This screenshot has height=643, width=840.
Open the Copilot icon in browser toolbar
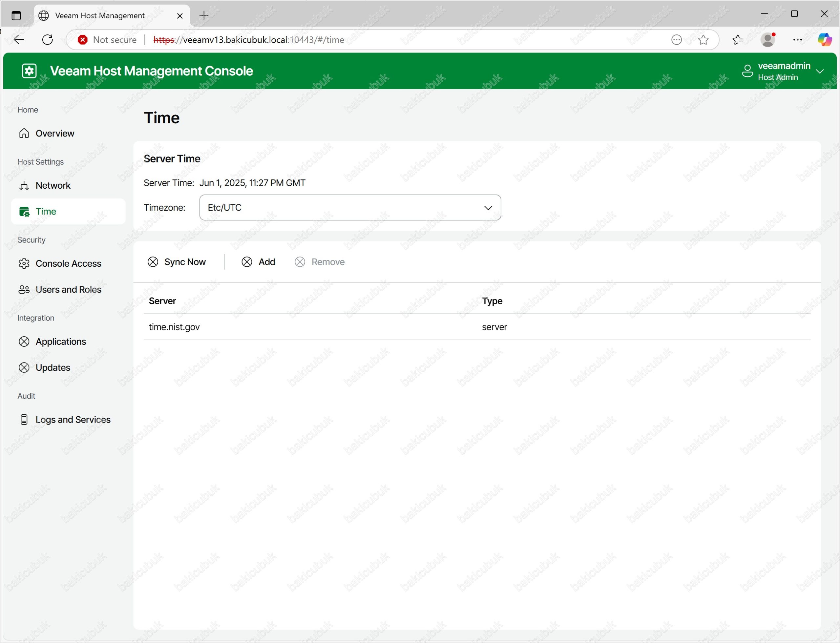(825, 40)
